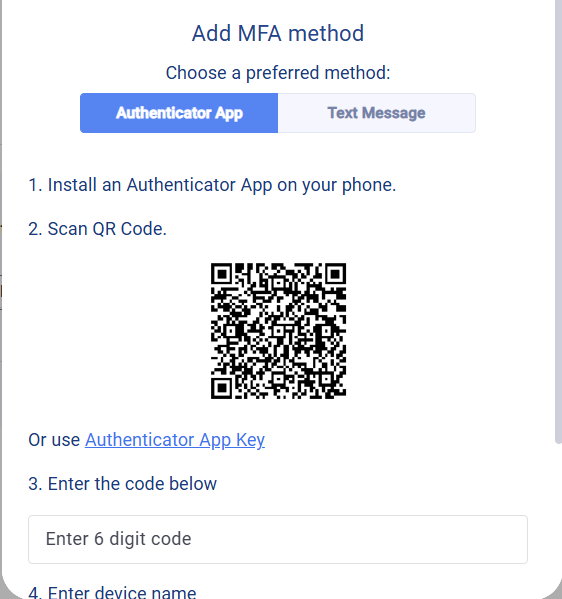Click the Add MFA method heading
Viewport: 562px width, 599px height.
[278, 33]
